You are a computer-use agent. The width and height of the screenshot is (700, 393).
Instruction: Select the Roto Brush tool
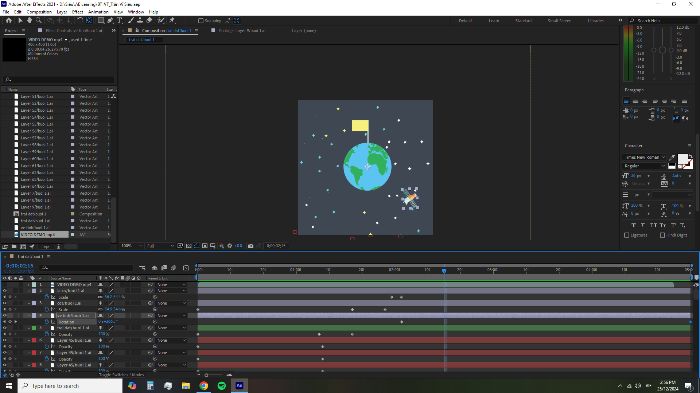tap(161, 21)
